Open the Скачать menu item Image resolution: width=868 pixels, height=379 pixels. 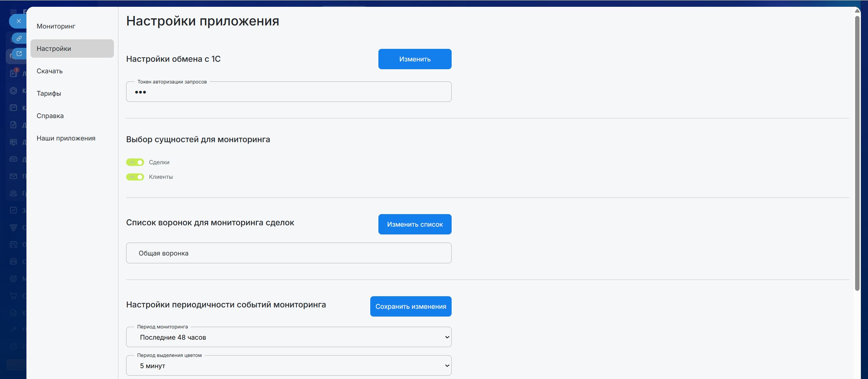pyautogui.click(x=50, y=71)
